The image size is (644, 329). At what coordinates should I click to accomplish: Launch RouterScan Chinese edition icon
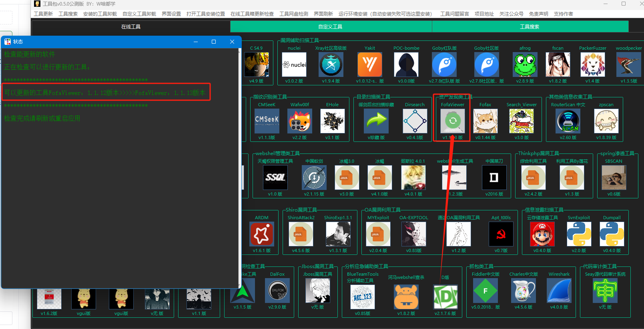(x=568, y=121)
